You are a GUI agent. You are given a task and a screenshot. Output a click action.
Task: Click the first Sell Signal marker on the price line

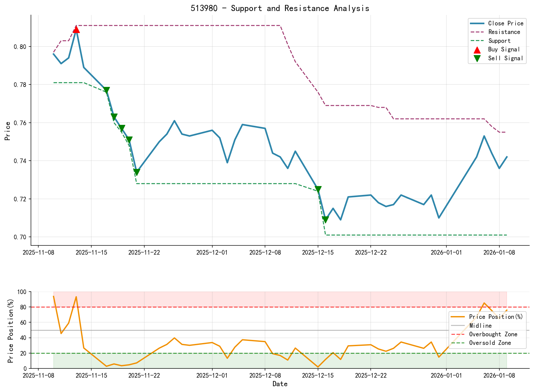point(106,90)
